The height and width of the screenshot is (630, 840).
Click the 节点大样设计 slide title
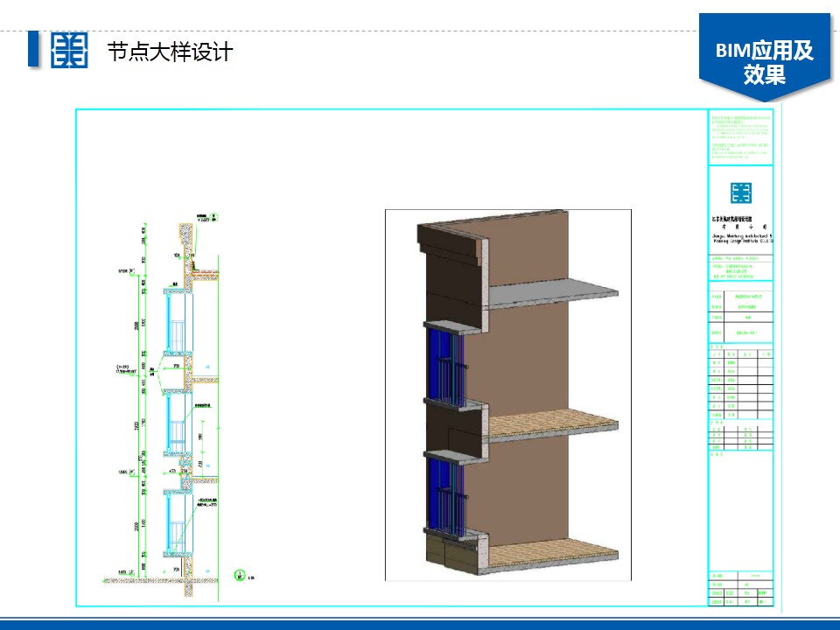tap(169, 52)
